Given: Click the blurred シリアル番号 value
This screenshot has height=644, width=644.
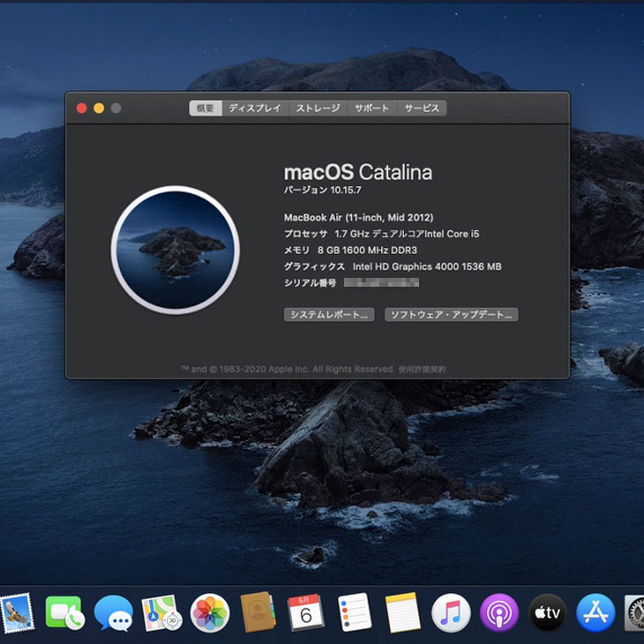Looking at the screenshot, I should [x=381, y=282].
